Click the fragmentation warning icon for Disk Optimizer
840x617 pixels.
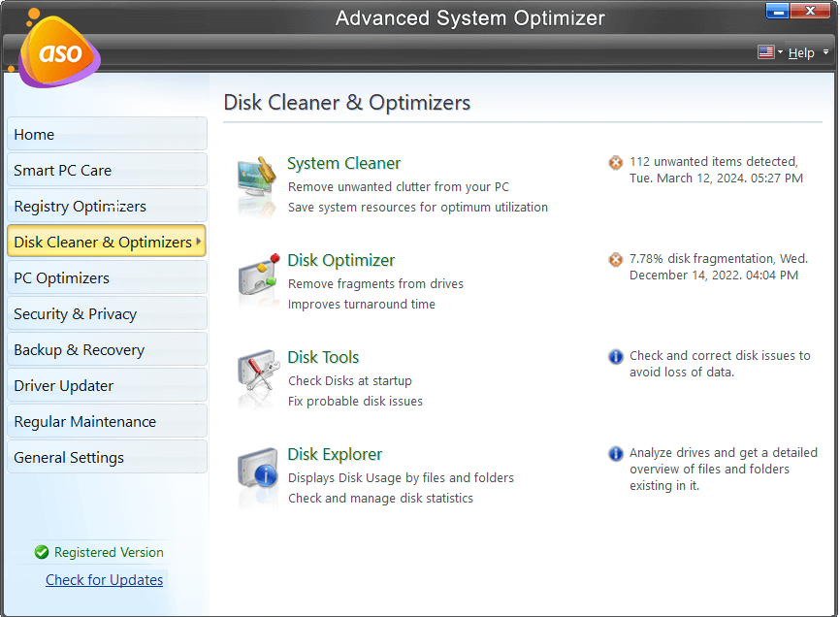615,259
